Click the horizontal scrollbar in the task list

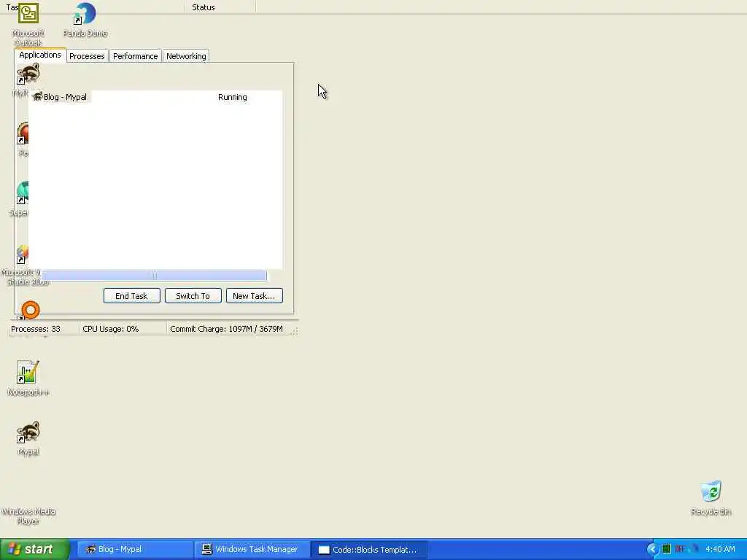pyautogui.click(x=154, y=275)
